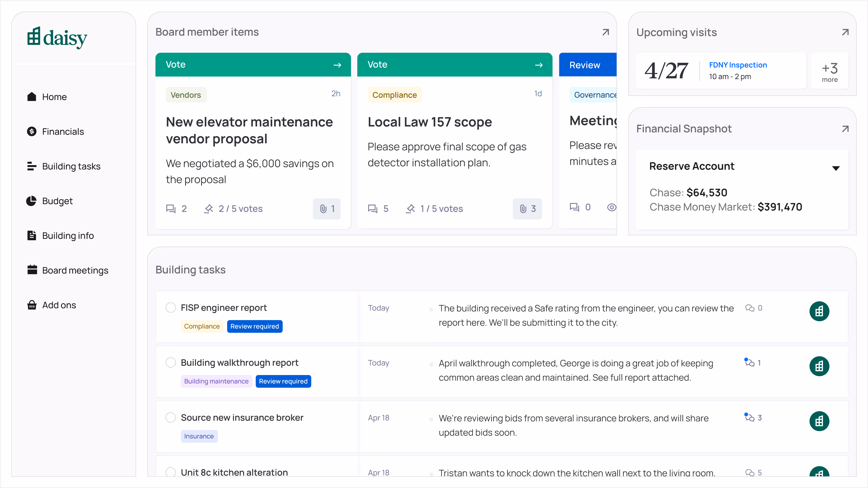Open FDNY Inspection link
Image resolution: width=868 pixels, height=488 pixels.
(x=737, y=65)
